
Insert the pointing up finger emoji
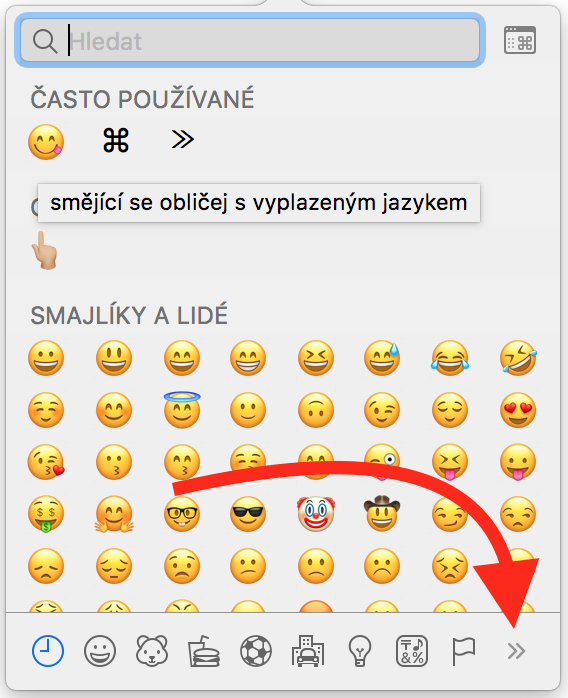pyautogui.click(x=45, y=251)
